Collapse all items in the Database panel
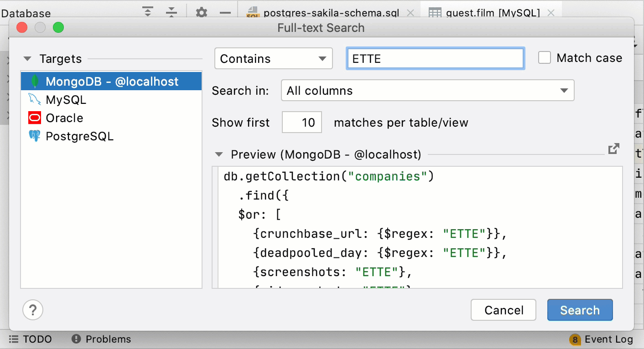Viewport: 644px width, 349px height. click(x=171, y=12)
